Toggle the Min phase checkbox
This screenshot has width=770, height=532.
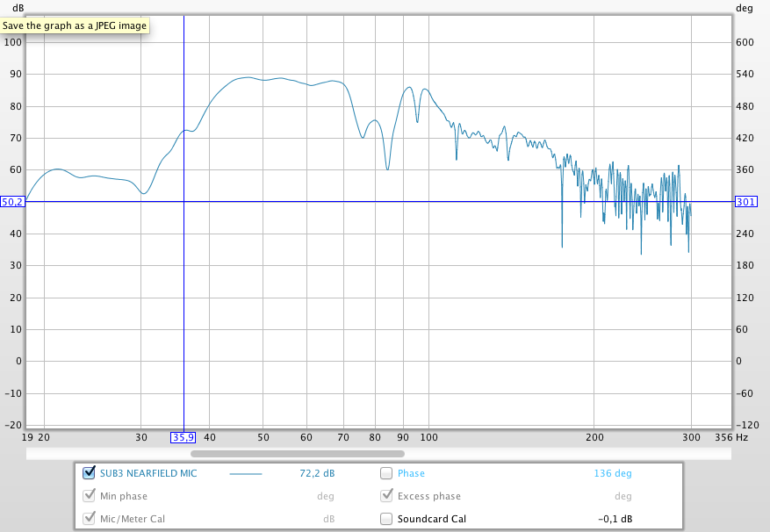pyautogui.click(x=89, y=496)
